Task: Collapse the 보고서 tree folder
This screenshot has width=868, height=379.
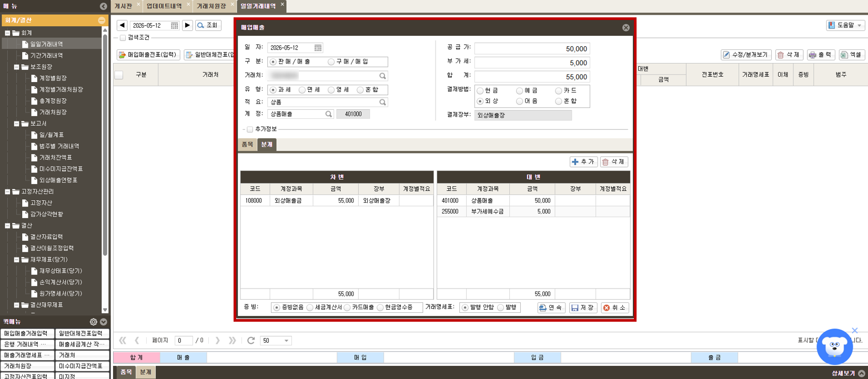Action: pos(16,124)
